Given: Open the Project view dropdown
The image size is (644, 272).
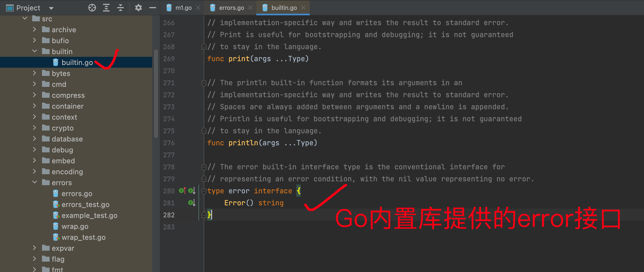Looking at the screenshot, I should (51, 8).
